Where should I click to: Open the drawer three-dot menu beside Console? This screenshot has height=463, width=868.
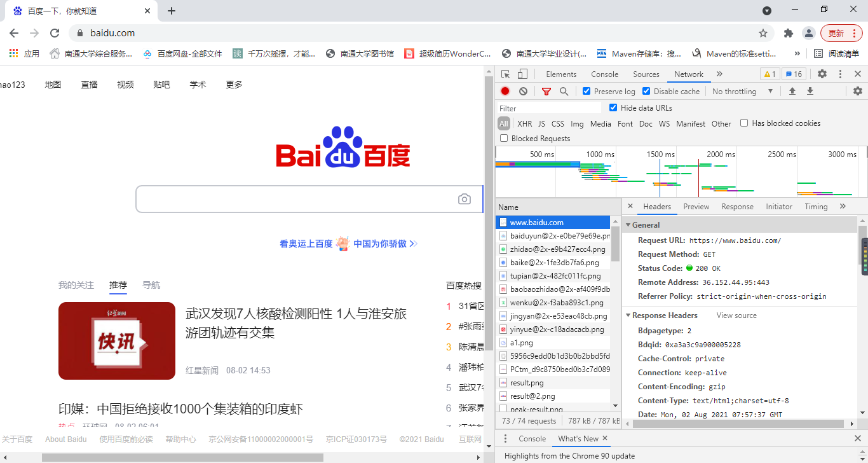tap(506, 439)
